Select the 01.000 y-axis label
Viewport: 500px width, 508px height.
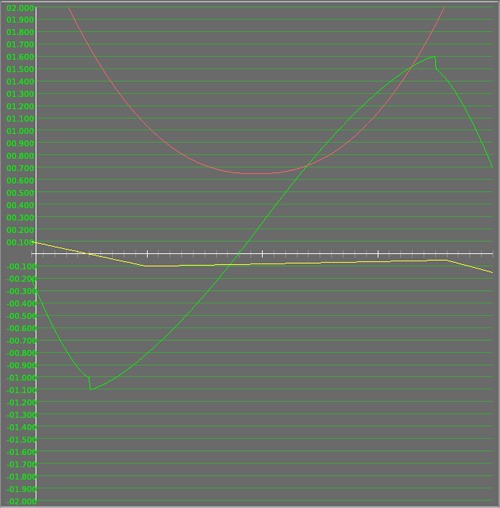[x=20, y=131]
